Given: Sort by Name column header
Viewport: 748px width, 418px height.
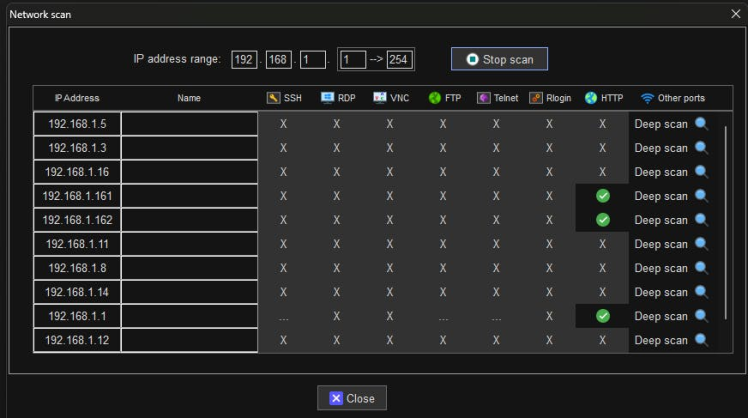Looking at the screenshot, I should click(189, 98).
